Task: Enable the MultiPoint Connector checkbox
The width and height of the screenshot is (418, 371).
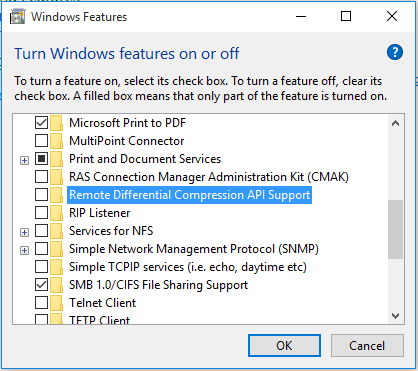Action: pyautogui.click(x=41, y=141)
